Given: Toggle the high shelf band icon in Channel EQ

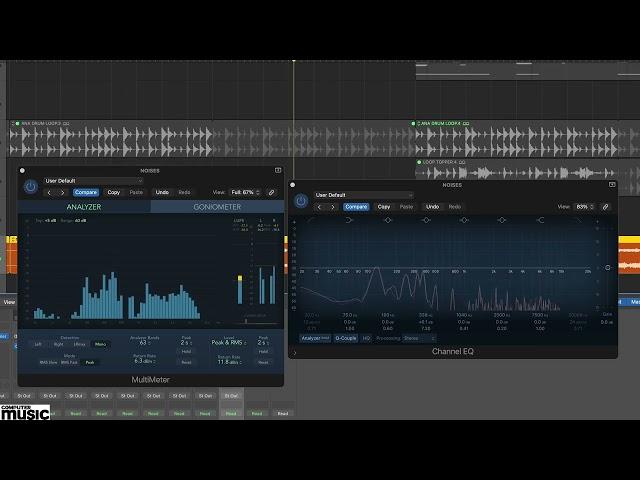Looking at the screenshot, I should tap(540, 220).
